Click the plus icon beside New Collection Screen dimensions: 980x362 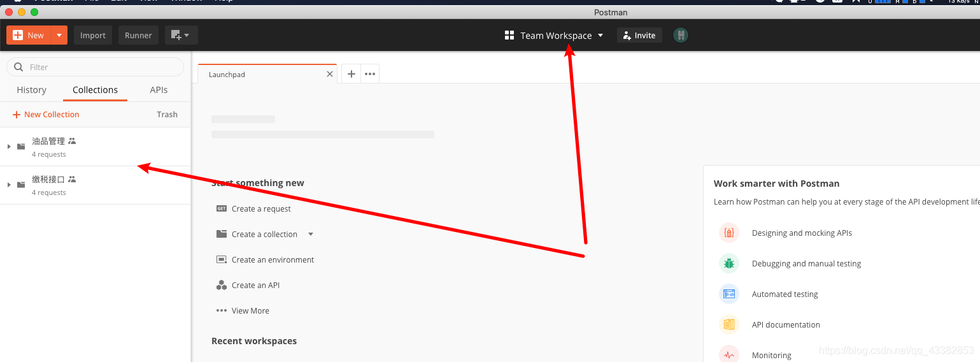(x=17, y=115)
